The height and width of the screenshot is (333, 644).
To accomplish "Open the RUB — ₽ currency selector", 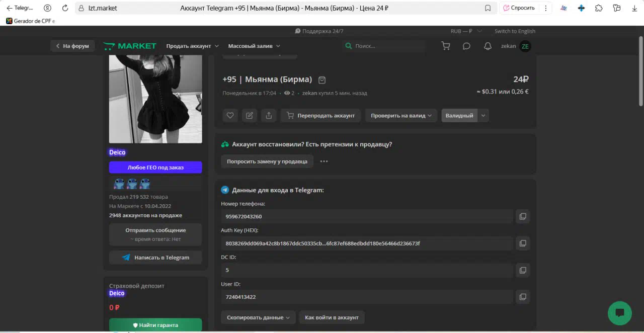I will point(466,31).
